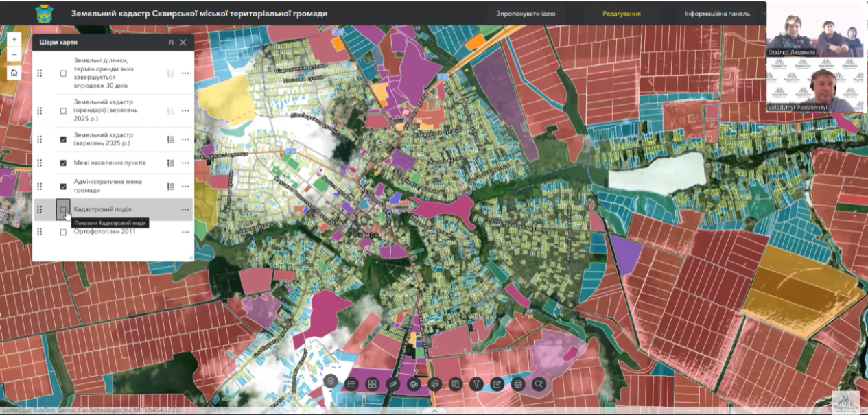Open the basemap gallery grid icon
The height and width of the screenshot is (415, 868).
click(372, 384)
